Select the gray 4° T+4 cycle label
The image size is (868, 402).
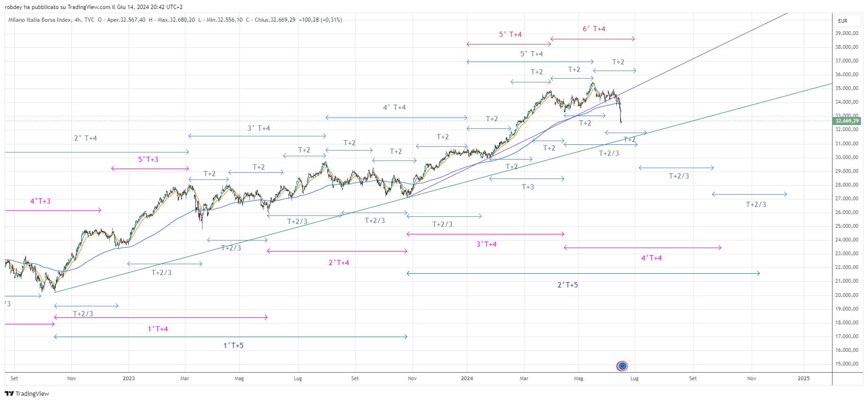coord(395,107)
